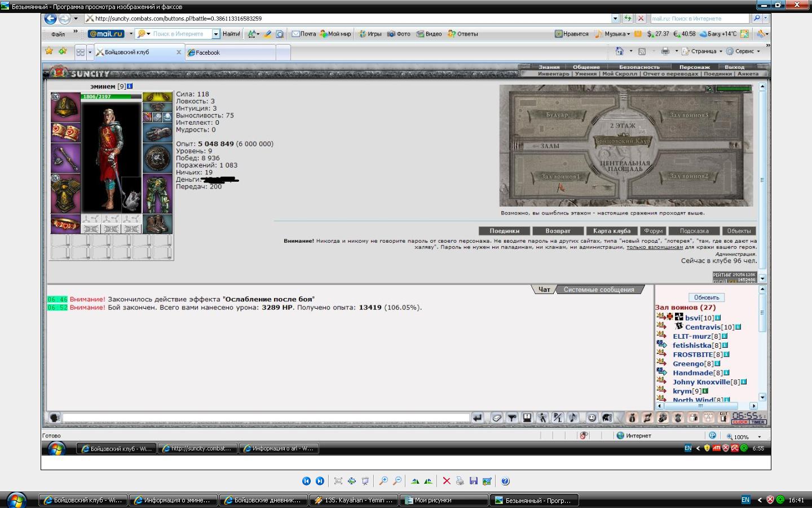Click the image viewer red Delete icon
This screenshot has width=812, height=508.
(x=447, y=481)
